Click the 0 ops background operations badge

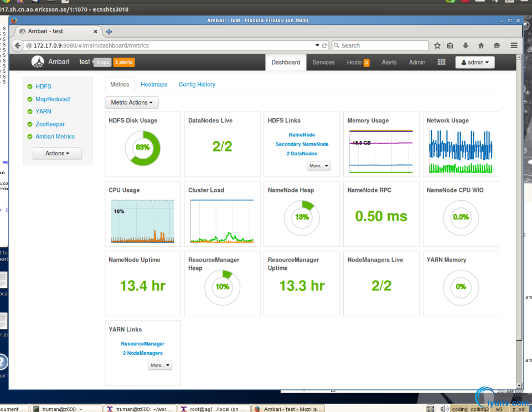tap(102, 62)
